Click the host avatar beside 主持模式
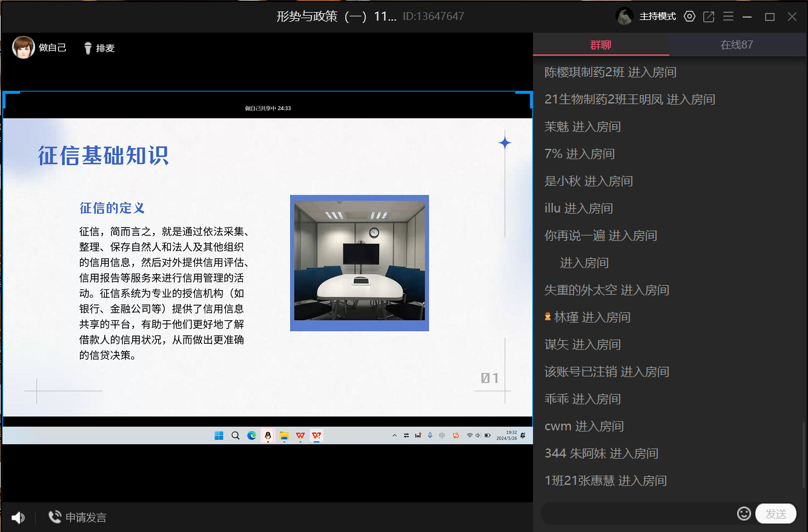This screenshot has height=532, width=808. pyautogui.click(x=624, y=16)
